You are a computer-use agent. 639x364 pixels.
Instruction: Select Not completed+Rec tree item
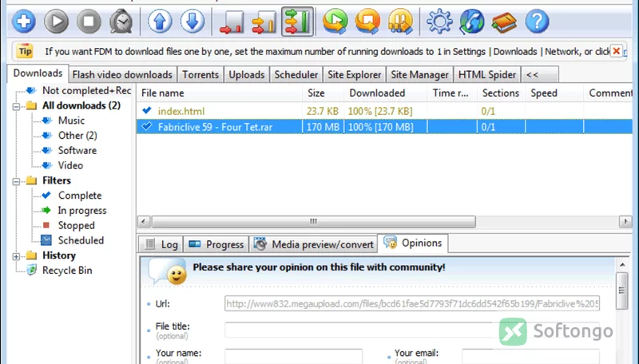(x=86, y=90)
